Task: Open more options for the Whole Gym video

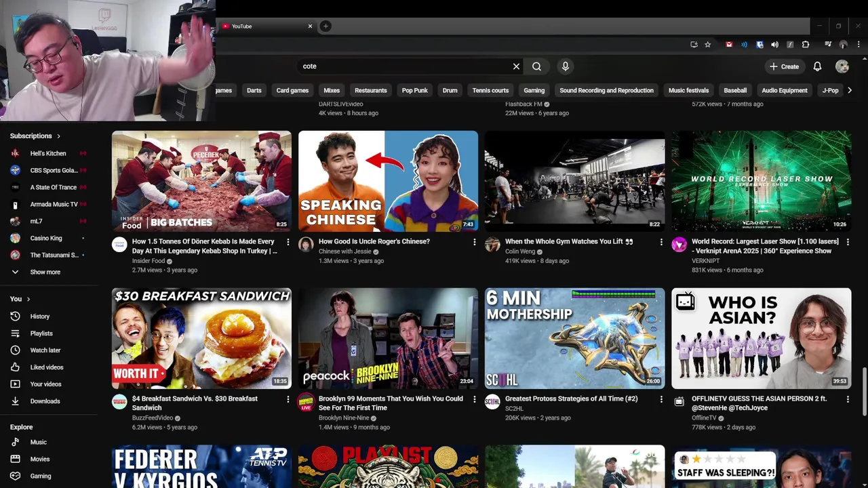Action: pos(660,242)
